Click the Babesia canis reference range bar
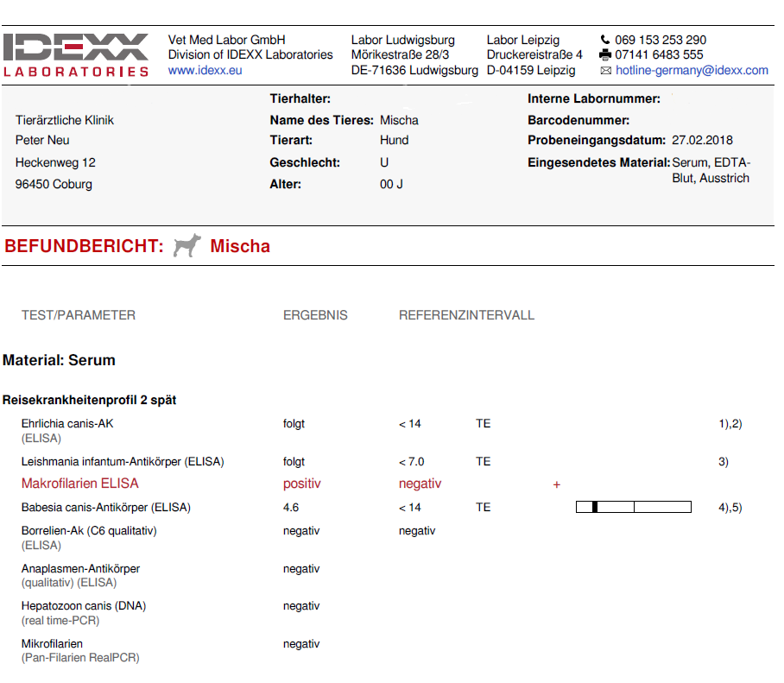This screenshot has width=784, height=683. coord(633,508)
